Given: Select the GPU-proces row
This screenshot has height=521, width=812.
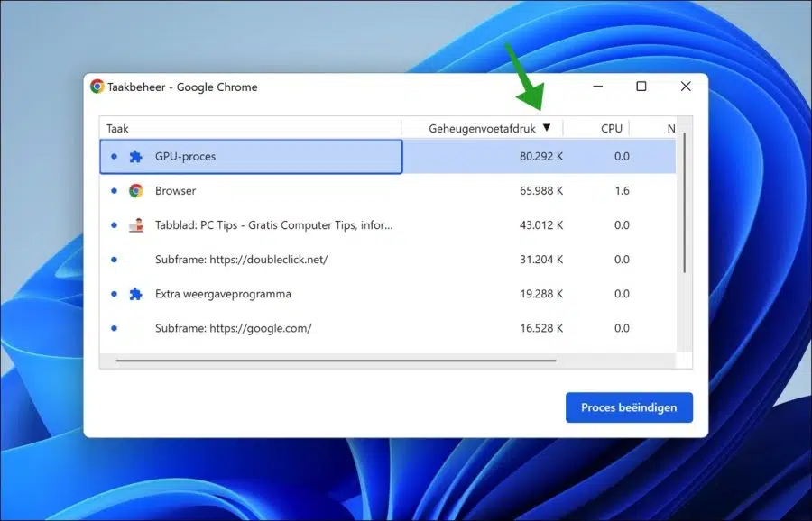Looking at the screenshot, I should (x=388, y=156).
